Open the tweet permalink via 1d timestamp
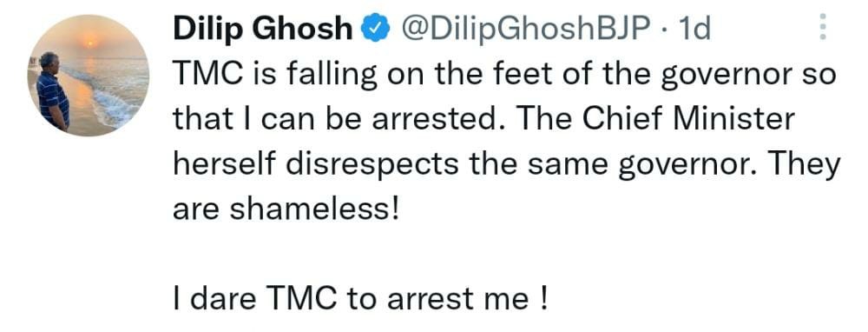 point(694,30)
